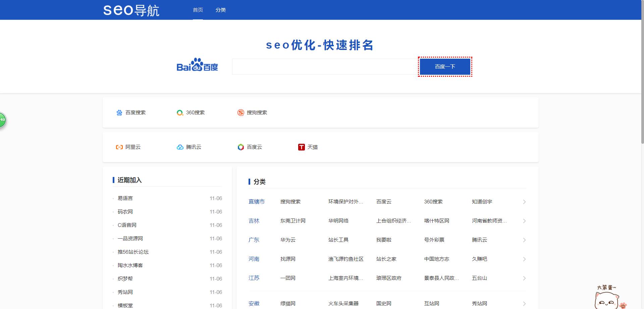This screenshot has height=309, width=644.
Task: Open 站长工具 in 广东 row
Action: (338, 240)
